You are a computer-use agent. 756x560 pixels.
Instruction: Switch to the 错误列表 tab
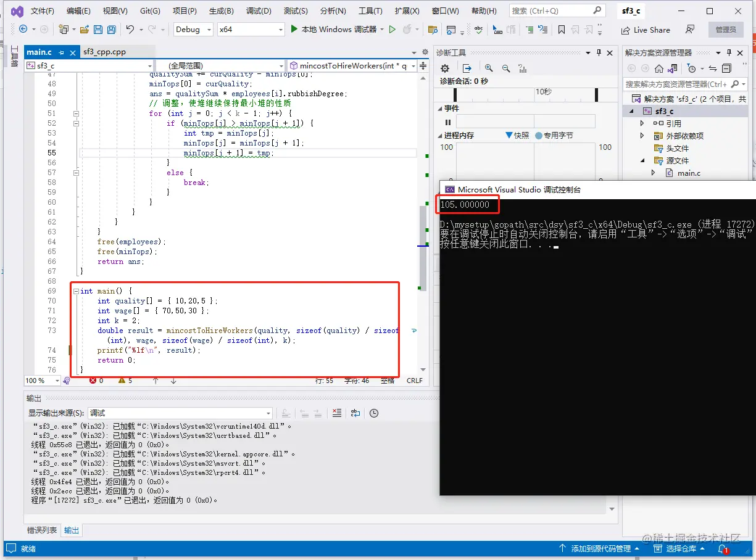click(42, 530)
